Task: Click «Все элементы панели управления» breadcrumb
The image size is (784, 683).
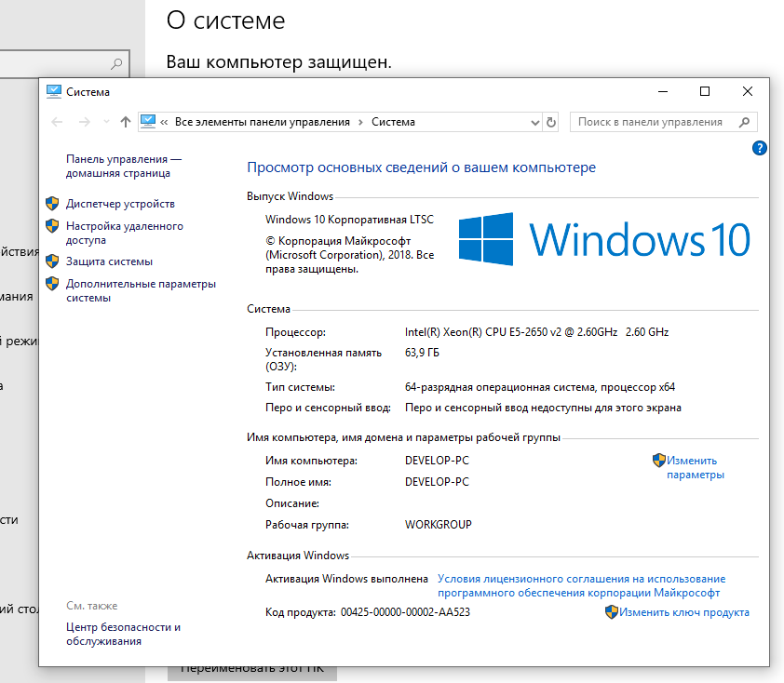Action: (262, 122)
